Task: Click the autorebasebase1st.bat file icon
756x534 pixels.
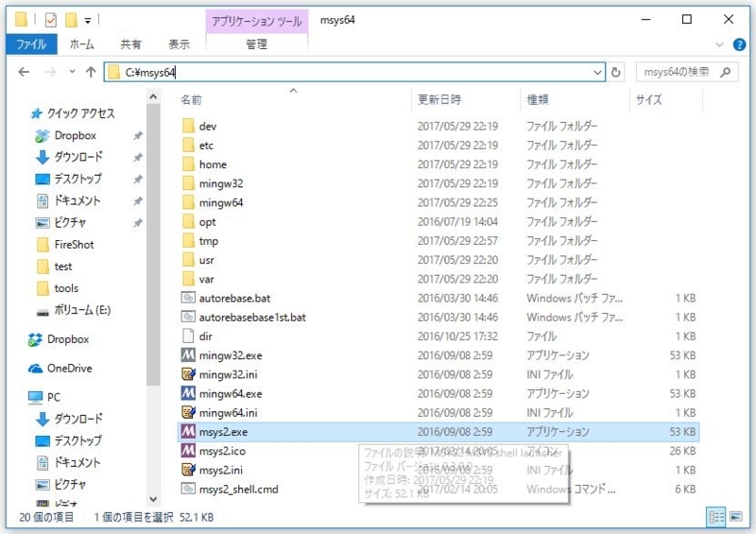Action: tap(188, 317)
